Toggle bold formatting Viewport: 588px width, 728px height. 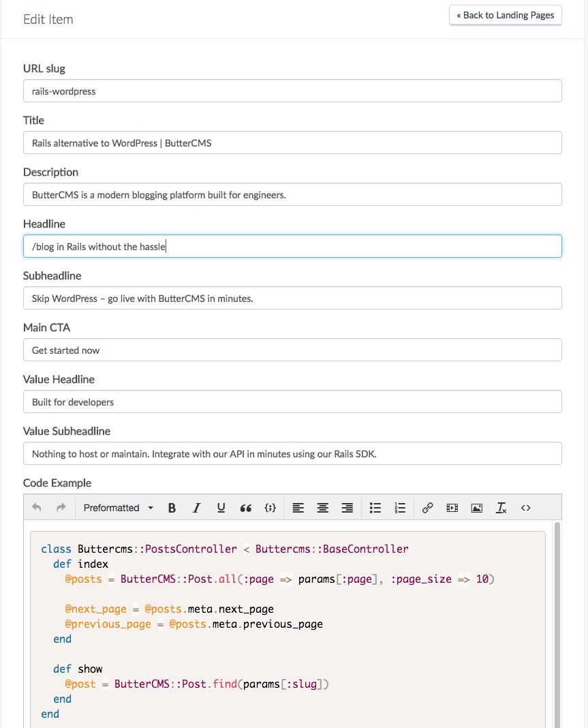172,507
